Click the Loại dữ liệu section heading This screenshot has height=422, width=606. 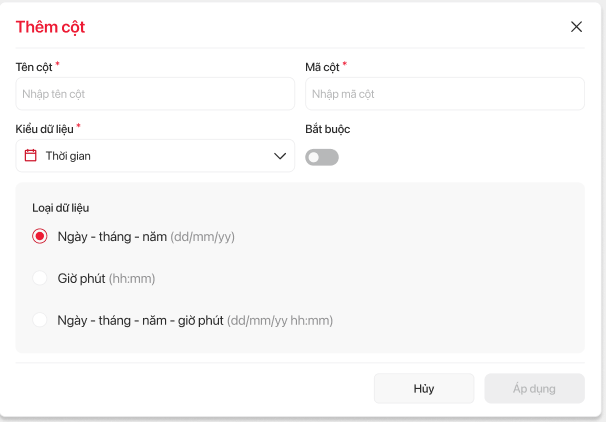[61, 208]
